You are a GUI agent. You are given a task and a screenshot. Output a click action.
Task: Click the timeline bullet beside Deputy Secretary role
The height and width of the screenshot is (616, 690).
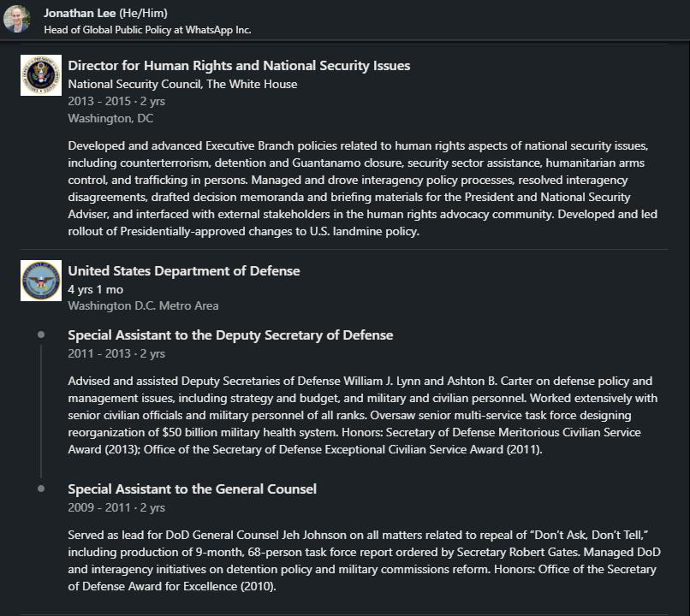click(x=41, y=335)
